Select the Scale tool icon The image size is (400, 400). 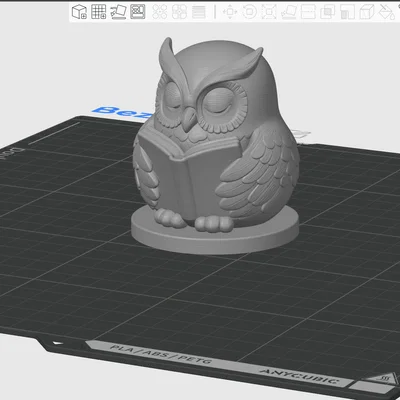[x=269, y=12]
